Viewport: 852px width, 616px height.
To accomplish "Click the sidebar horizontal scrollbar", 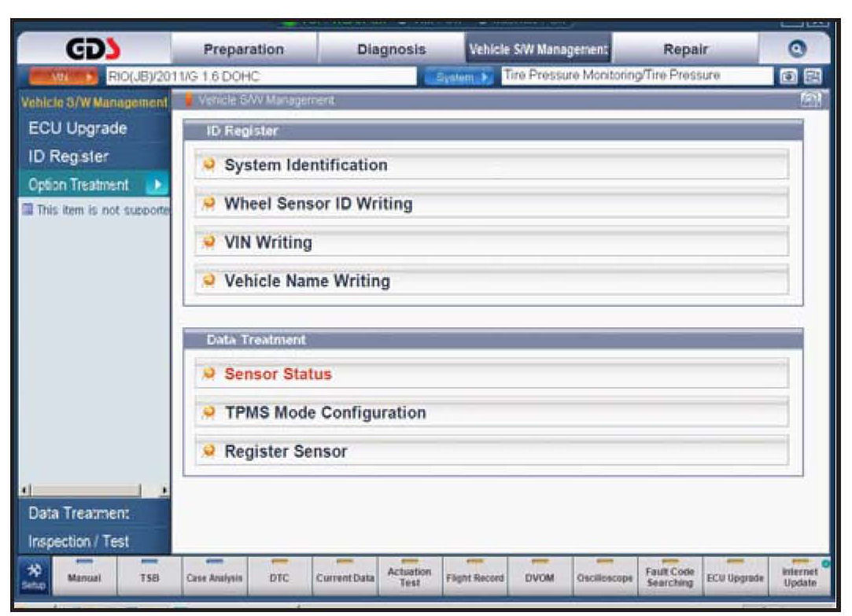I will pos(87,491).
